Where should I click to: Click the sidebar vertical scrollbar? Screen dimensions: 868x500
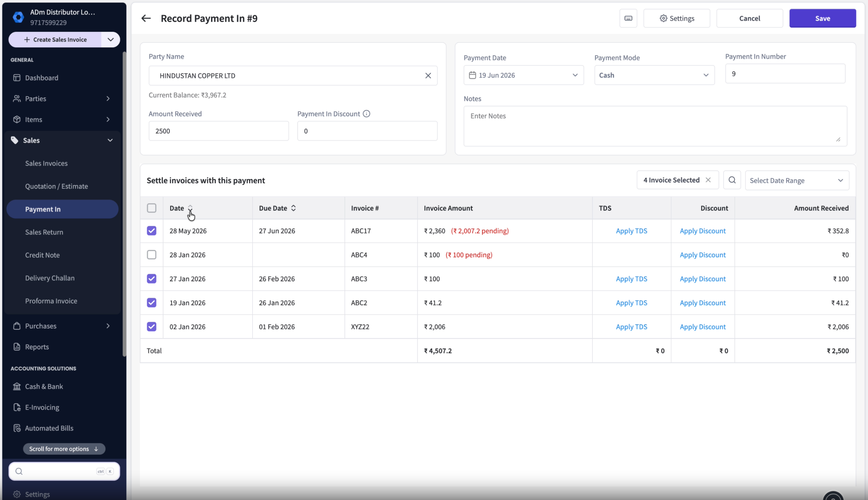pyautogui.click(x=124, y=204)
